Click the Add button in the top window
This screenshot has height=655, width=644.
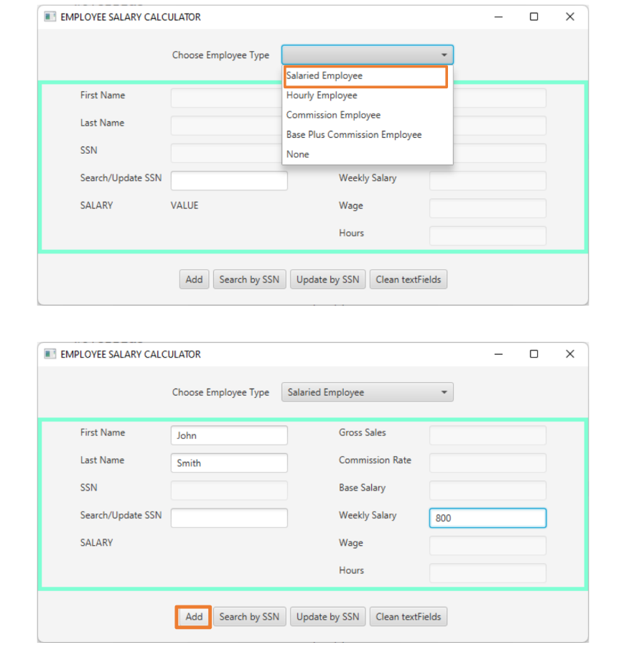pyautogui.click(x=194, y=279)
